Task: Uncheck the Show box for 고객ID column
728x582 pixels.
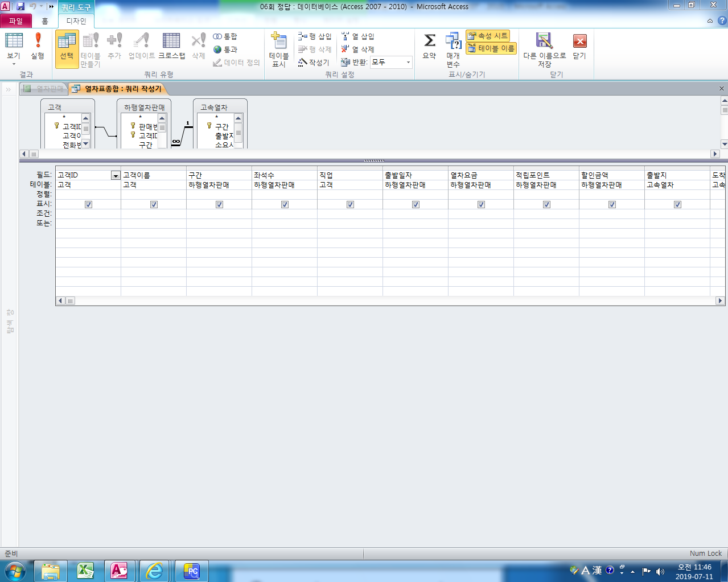Action: (88, 204)
